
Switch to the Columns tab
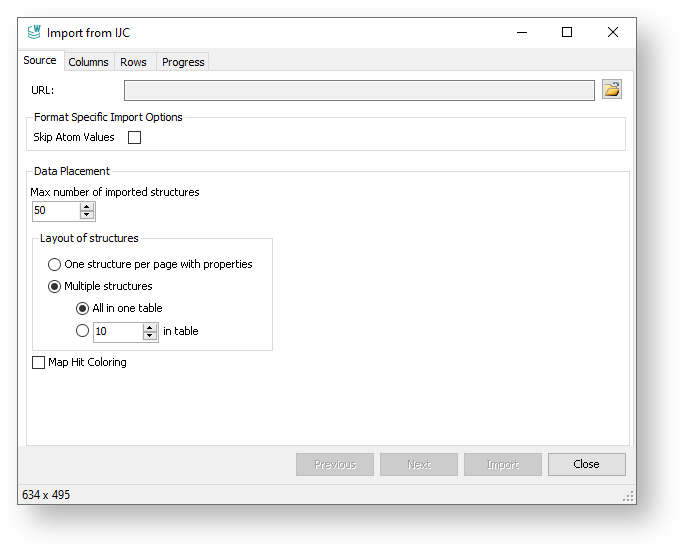click(88, 62)
